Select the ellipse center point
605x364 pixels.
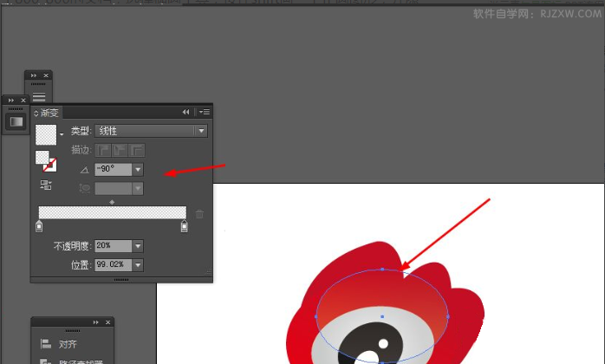click(x=382, y=316)
